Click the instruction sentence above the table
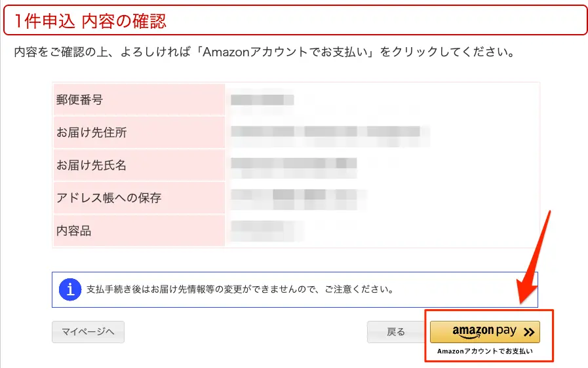The image size is (588, 368). [263, 52]
